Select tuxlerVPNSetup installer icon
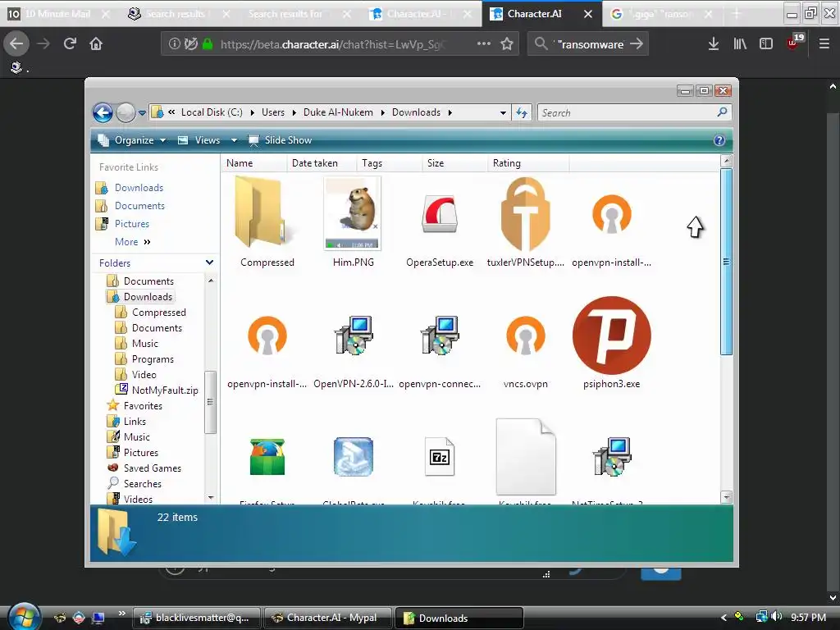The height and width of the screenshot is (630, 840). click(x=525, y=214)
